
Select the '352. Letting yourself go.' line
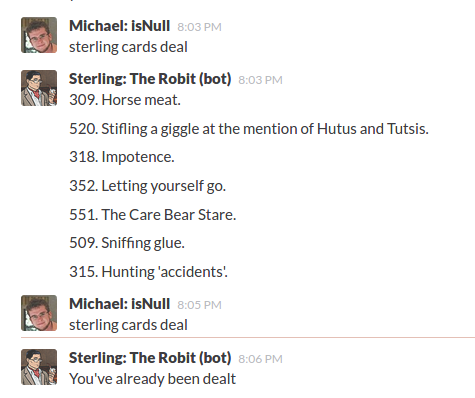tap(148, 186)
